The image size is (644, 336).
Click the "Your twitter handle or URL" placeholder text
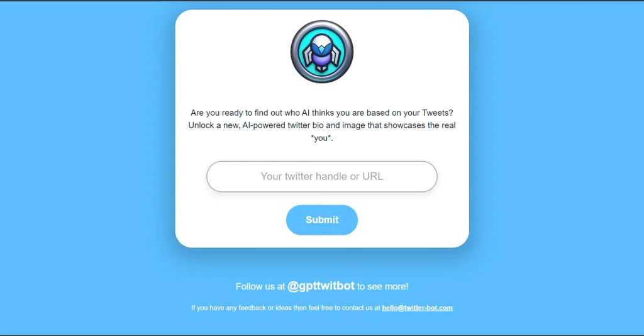(x=321, y=176)
